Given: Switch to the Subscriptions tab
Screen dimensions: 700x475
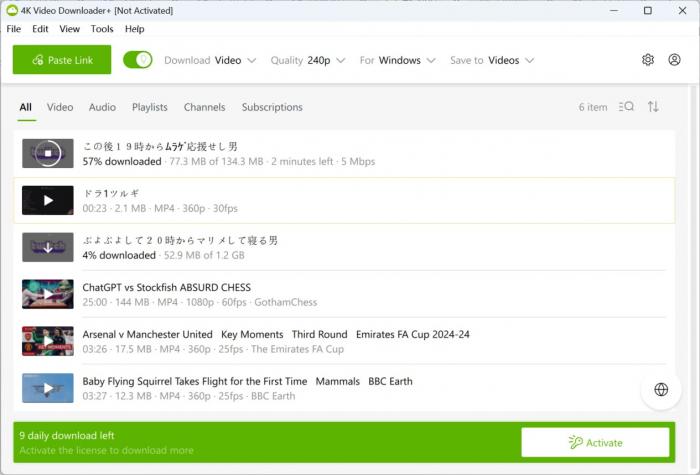Looking at the screenshot, I should 272,107.
